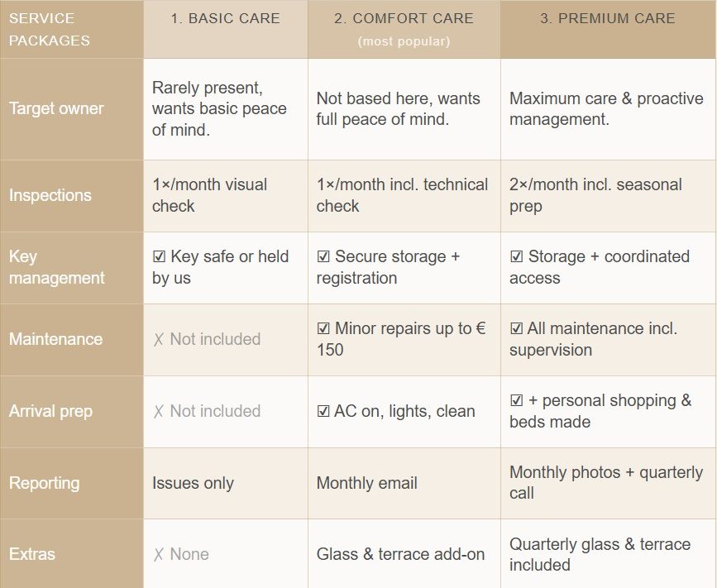Screen dimensions: 717x588
Task: Click the checkmark beside Secure storage + registration
Action: click(x=323, y=256)
